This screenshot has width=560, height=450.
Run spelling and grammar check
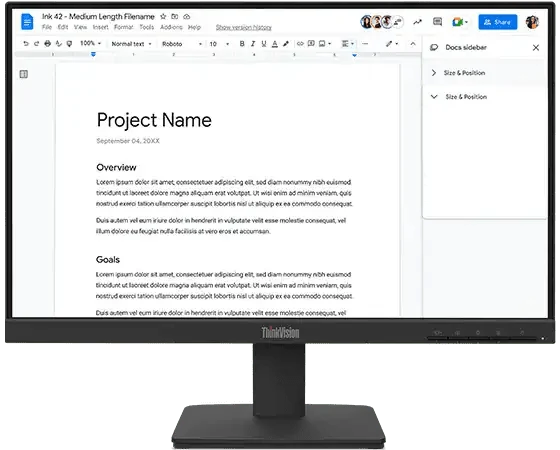[59, 44]
